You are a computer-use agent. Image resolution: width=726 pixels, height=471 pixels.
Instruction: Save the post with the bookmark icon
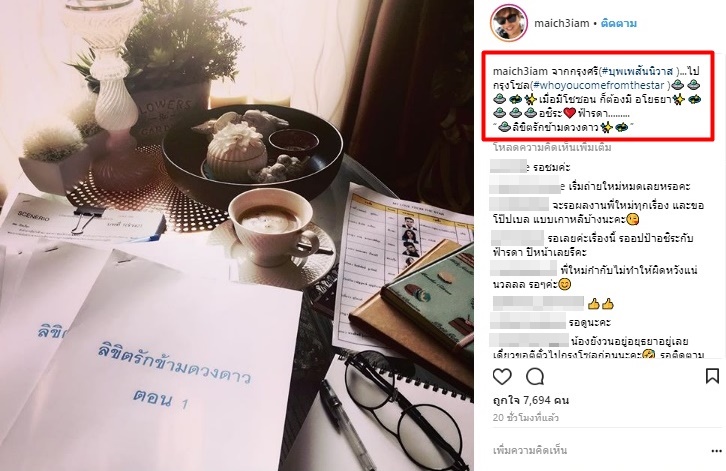point(712,376)
